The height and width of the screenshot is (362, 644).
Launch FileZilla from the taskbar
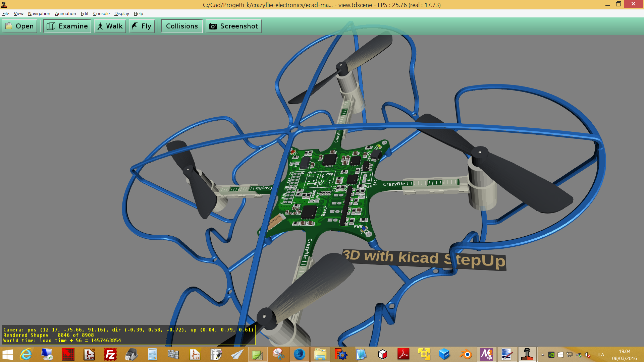(x=110, y=354)
